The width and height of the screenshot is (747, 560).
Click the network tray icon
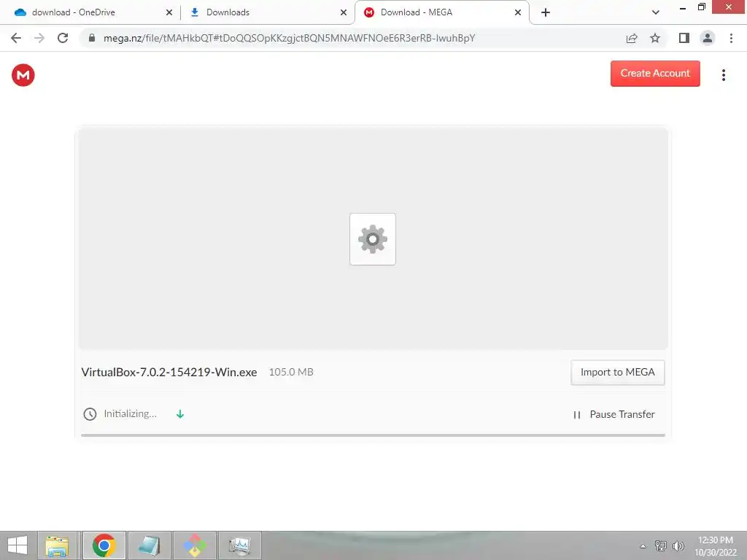661,545
